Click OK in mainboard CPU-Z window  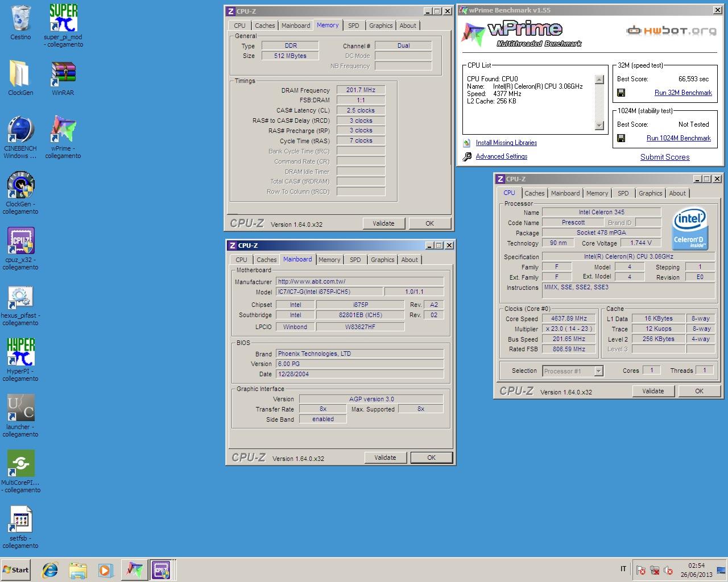click(x=431, y=458)
